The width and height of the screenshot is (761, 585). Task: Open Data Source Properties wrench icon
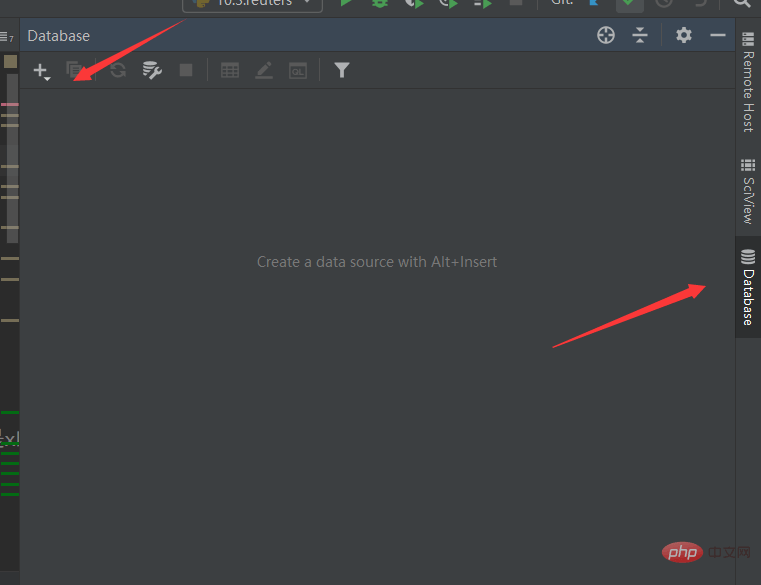tap(152, 70)
